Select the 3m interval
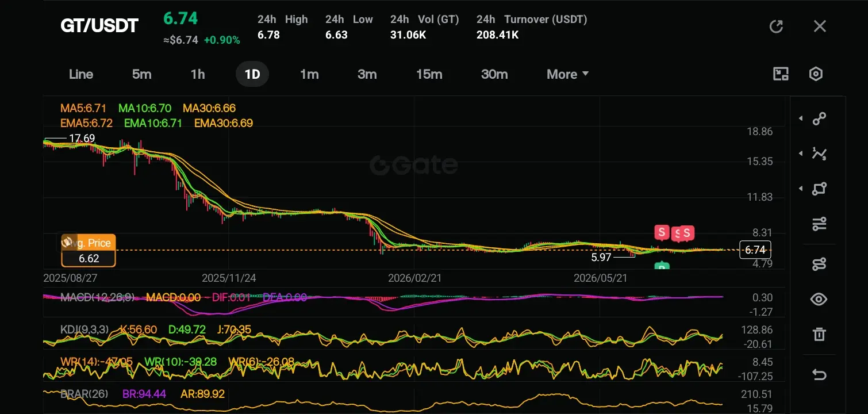Image resolution: width=868 pixels, height=414 pixels. (367, 74)
